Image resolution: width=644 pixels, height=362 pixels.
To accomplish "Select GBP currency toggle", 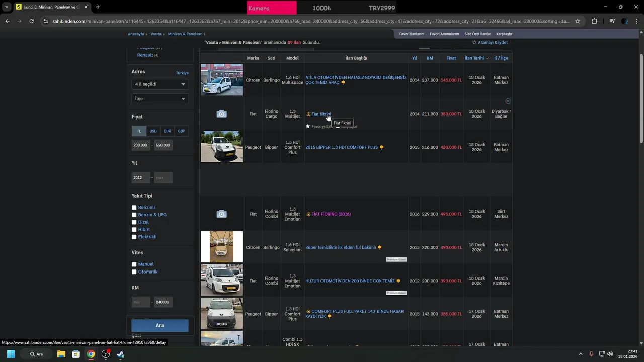I will point(181,131).
